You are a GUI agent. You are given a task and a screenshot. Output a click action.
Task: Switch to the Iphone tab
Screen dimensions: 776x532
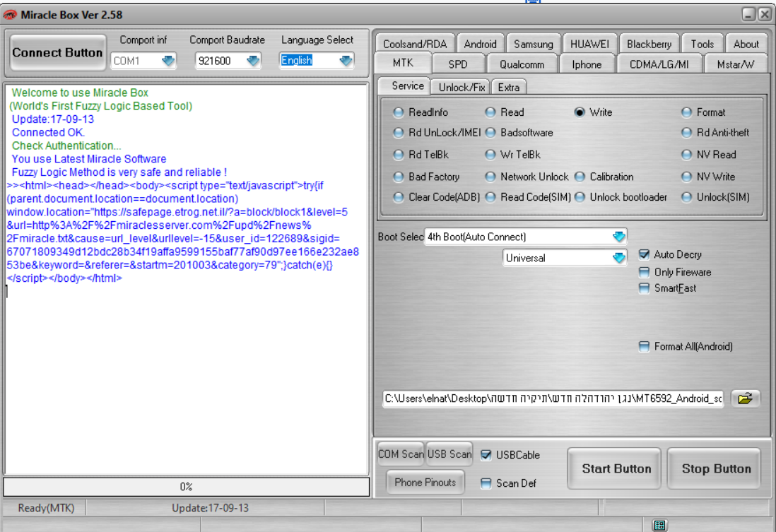[x=587, y=64]
